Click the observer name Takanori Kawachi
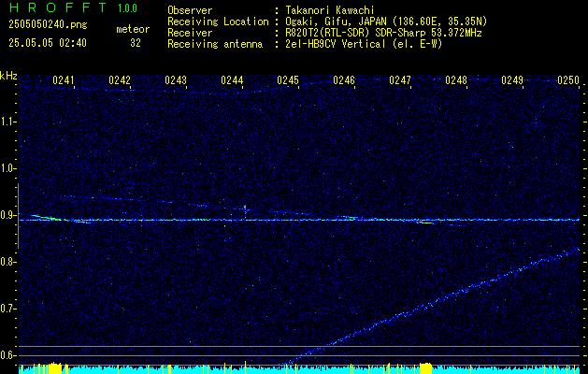The width and height of the screenshot is (588, 374). tap(330, 10)
